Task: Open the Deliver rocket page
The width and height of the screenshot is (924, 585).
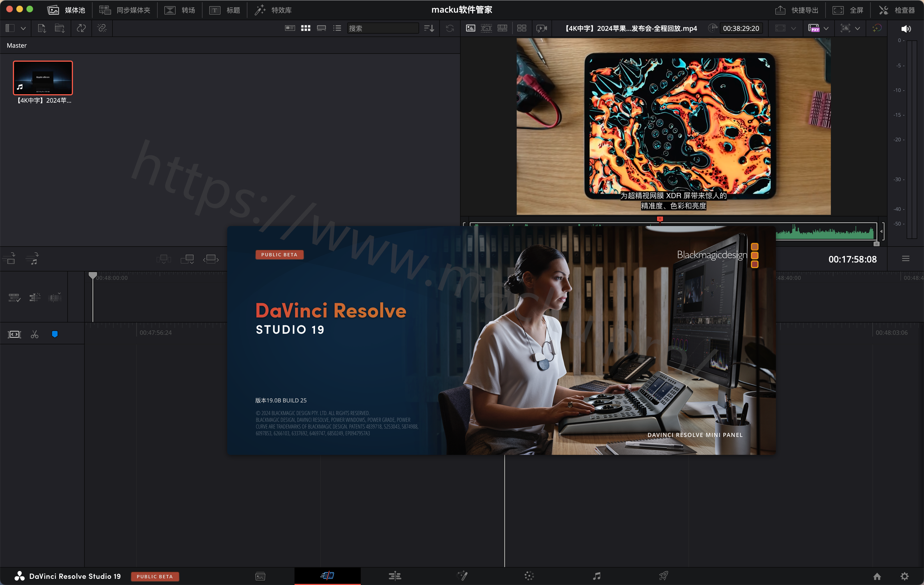Action: [663, 576]
